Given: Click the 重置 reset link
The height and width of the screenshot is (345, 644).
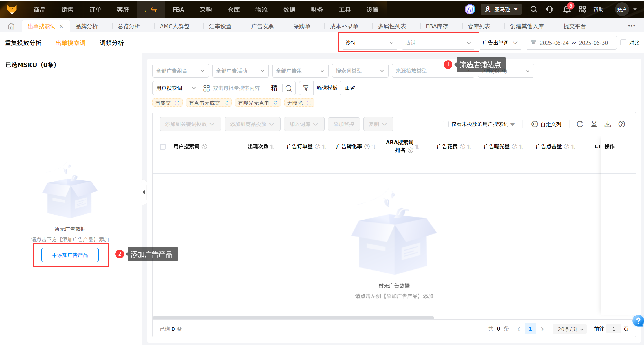Looking at the screenshot, I should click(350, 88).
